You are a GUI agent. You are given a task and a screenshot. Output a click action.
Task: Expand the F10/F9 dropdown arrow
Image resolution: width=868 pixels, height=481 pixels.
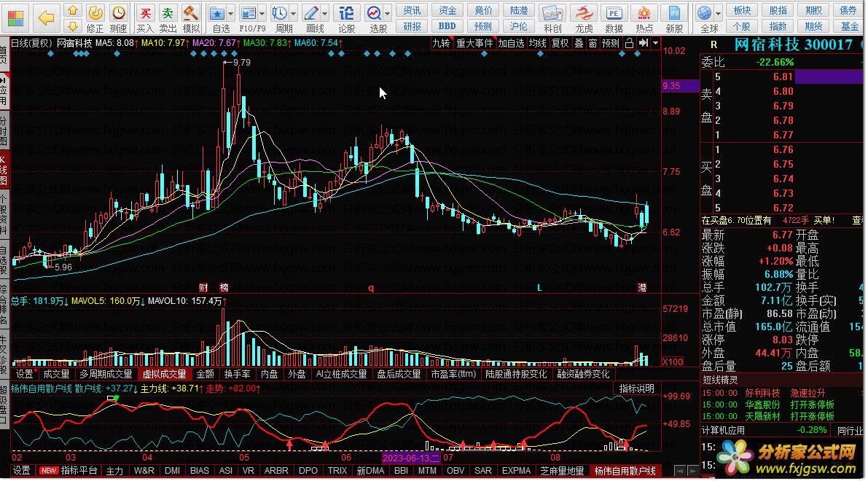coord(262,13)
